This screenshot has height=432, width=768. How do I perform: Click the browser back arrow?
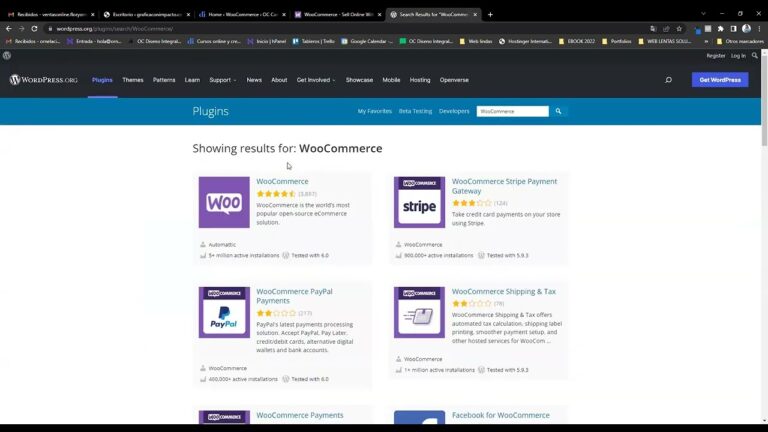(9, 29)
